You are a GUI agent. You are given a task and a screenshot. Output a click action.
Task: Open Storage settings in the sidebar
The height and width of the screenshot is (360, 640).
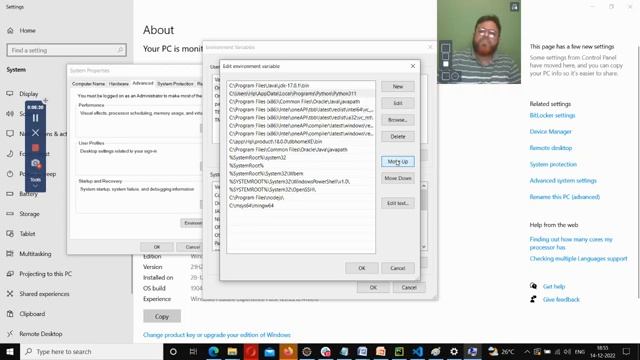click(29, 214)
